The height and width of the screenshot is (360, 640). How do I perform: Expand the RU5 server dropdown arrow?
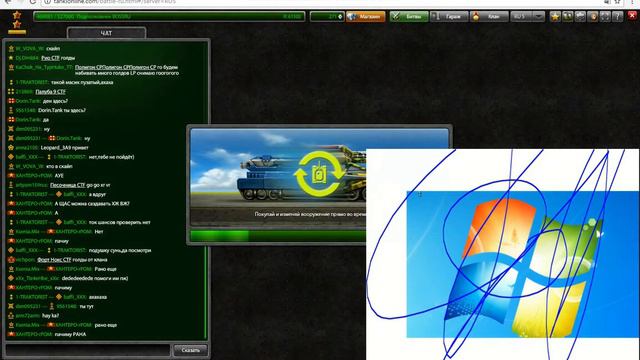[x=539, y=17]
